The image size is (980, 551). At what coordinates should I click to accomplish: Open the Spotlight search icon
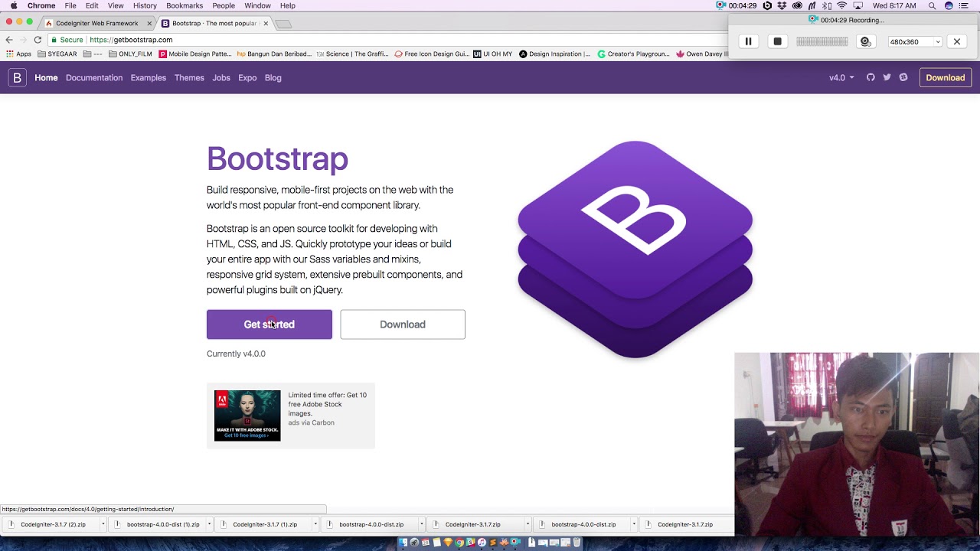pyautogui.click(x=932, y=5)
